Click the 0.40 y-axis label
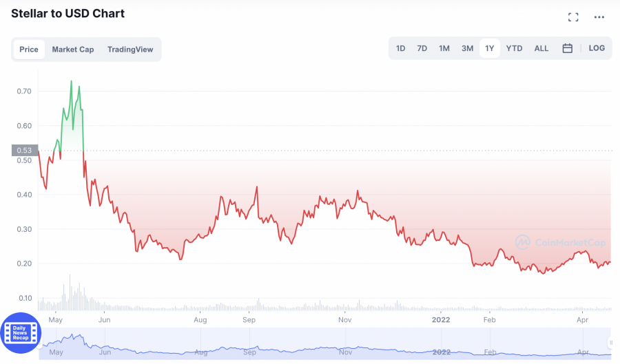Image resolution: width=620 pixels, height=364 pixels. [x=24, y=195]
